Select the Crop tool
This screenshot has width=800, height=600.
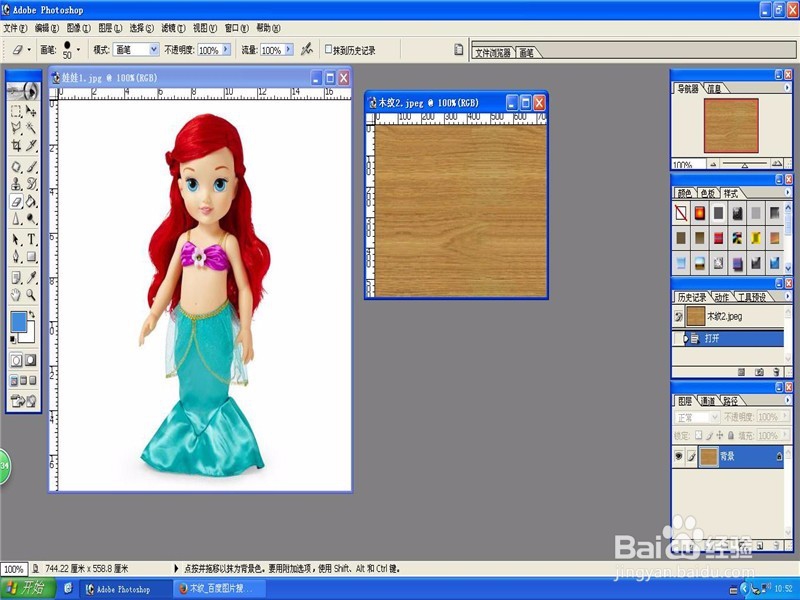pos(16,145)
